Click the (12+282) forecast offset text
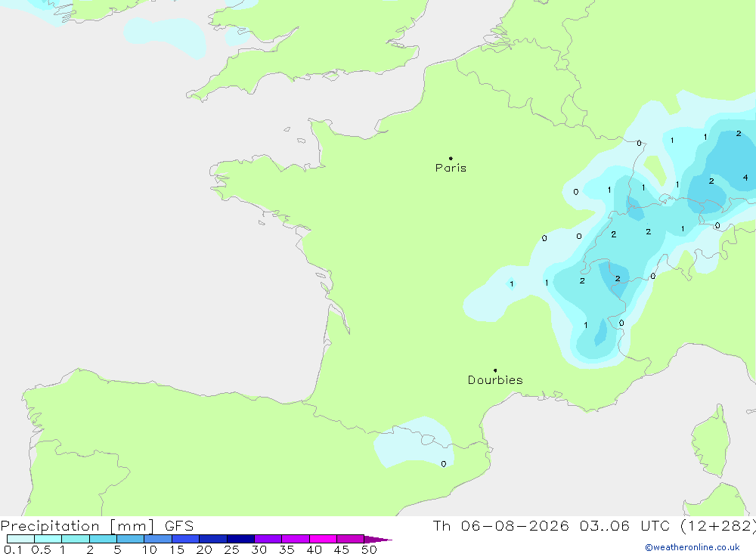 coord(718,526)
